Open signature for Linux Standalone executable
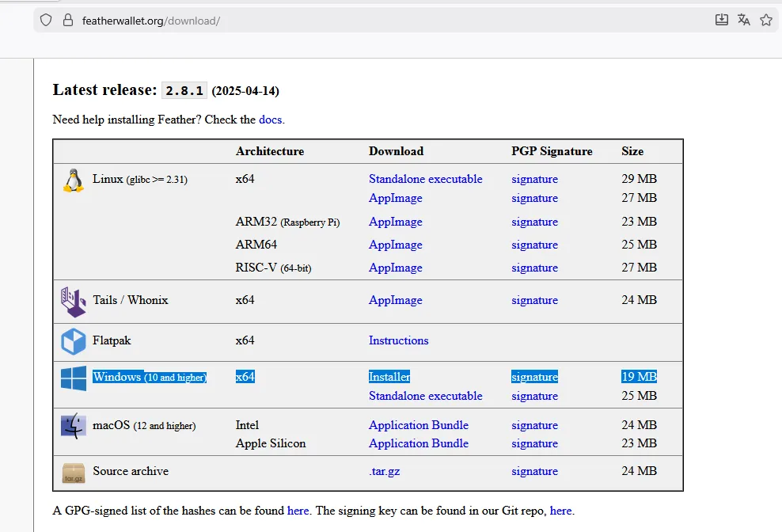 (534, 179)
